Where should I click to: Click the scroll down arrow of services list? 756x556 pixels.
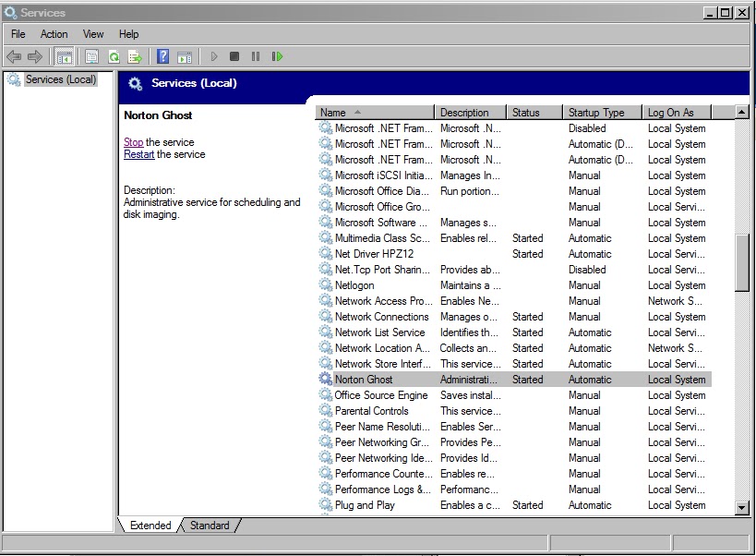[x=741, y=507]
